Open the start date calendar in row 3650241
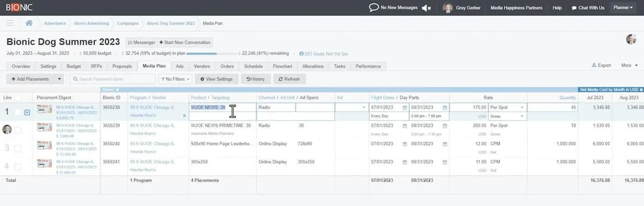The image size is (644, 206). point(405,161)
